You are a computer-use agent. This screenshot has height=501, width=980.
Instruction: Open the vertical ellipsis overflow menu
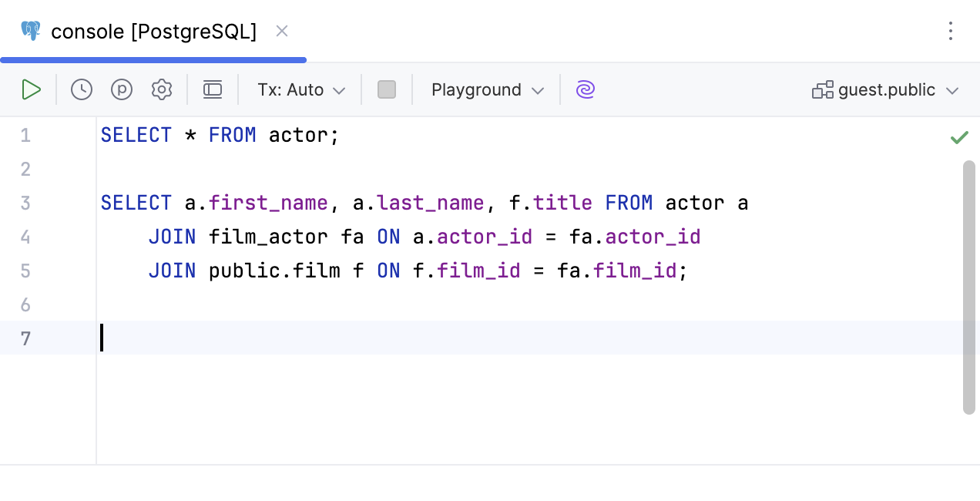[x=951, y=31]
